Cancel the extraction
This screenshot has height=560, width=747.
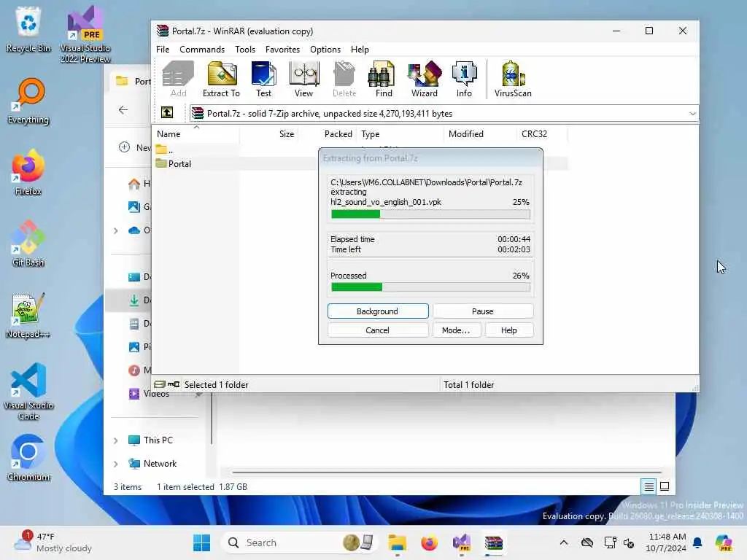click(378, 330)
